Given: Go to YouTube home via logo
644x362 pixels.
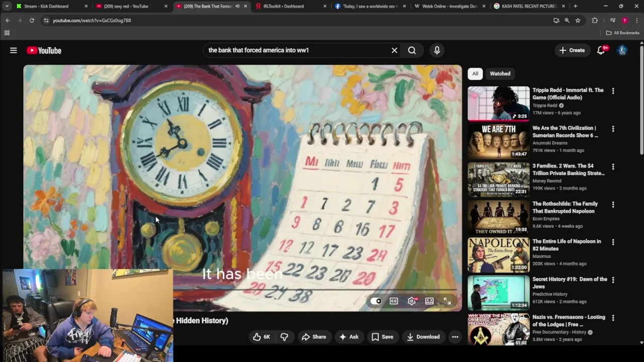Looking at the screenshot, I should [x=44, y=50].
